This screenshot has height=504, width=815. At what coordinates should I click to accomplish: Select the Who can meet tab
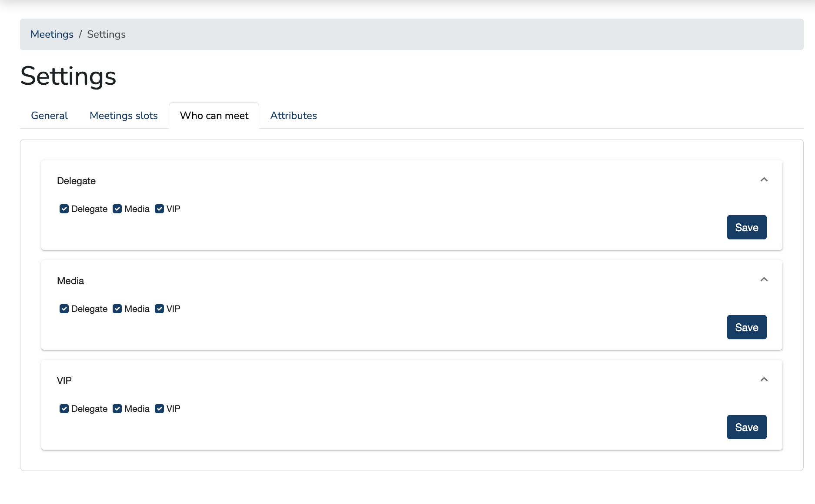click(x=214, y=116)
